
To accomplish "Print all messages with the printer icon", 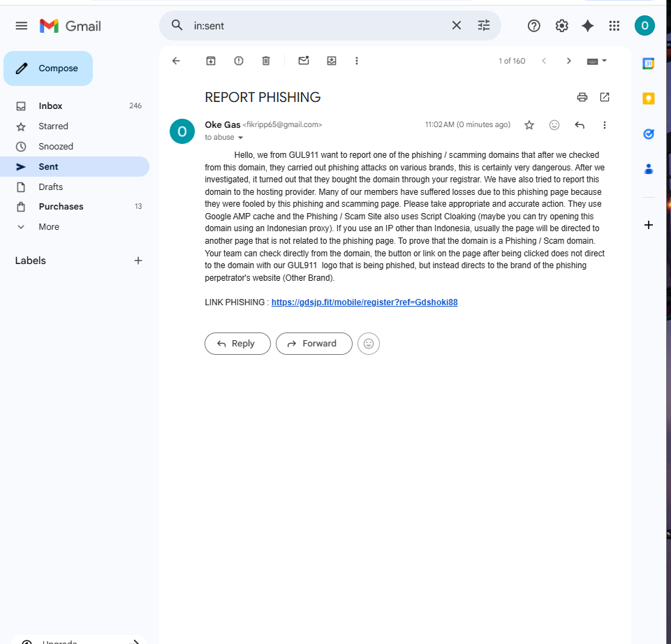I will [x=582, y=97].
